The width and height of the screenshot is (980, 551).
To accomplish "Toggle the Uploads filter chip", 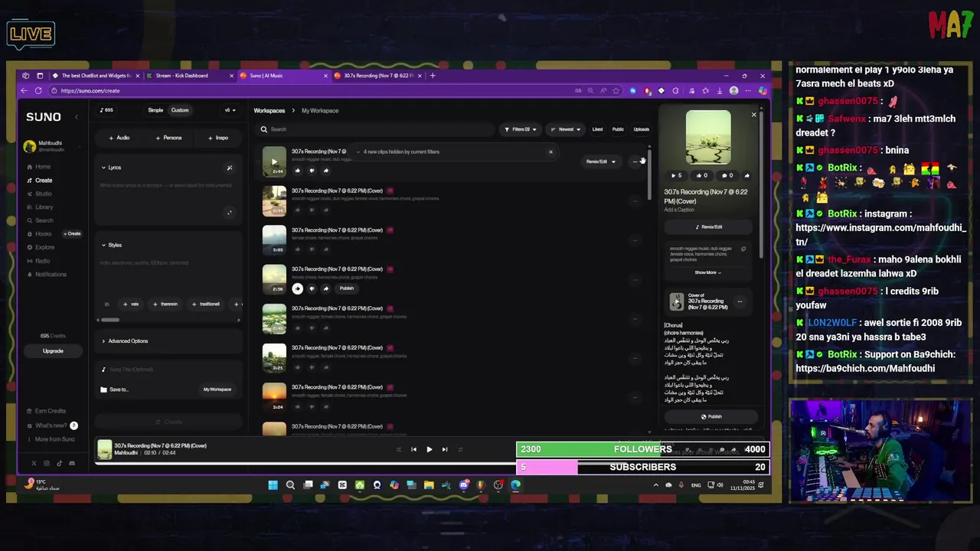I will click(x=642, y=129).
